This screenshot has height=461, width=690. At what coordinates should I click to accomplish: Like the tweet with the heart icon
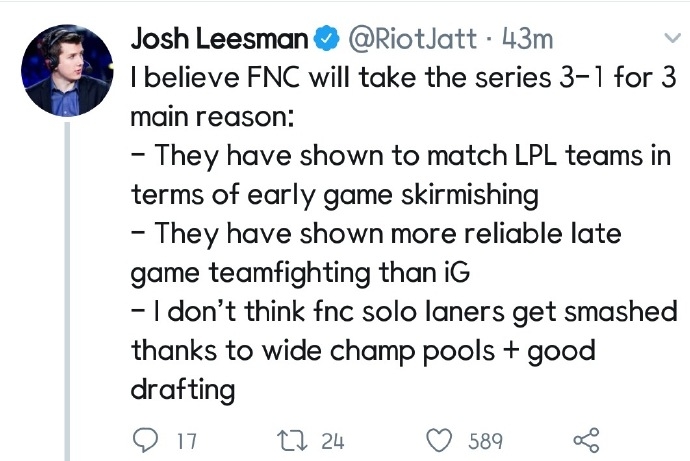coord(440,440)
